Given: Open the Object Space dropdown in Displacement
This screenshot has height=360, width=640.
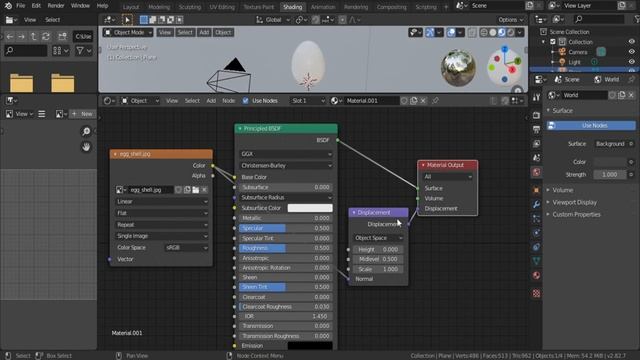Looking at the screenshot, I should tap(378, 238).
